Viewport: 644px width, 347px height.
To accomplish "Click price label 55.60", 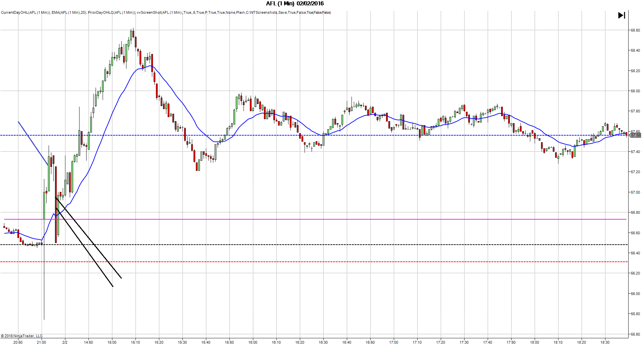I will [x=635, y=334].
